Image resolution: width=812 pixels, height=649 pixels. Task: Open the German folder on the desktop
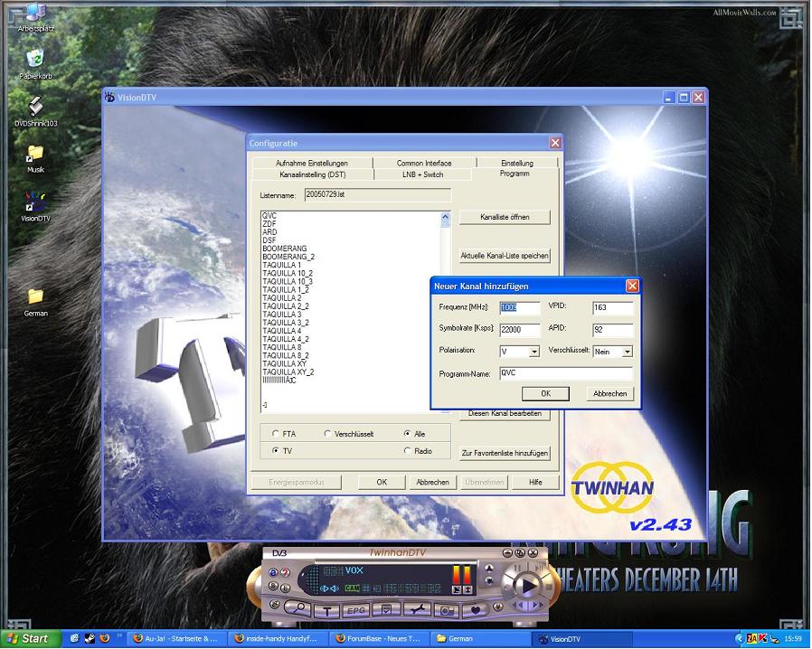click(x=35, y=303)
